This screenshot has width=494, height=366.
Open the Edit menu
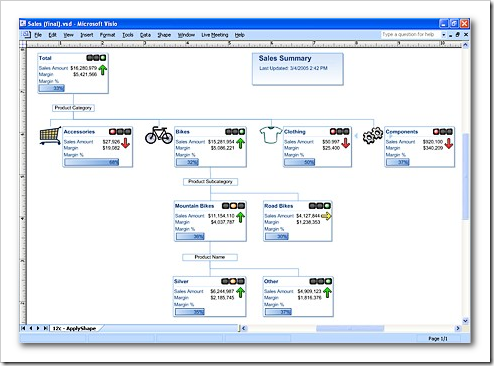point(52,35)
